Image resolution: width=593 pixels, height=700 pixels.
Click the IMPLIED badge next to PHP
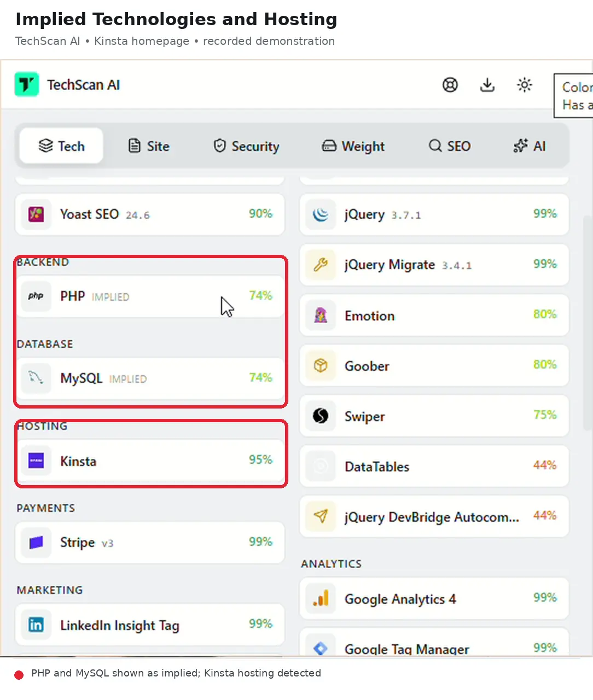tap(111, 297)
